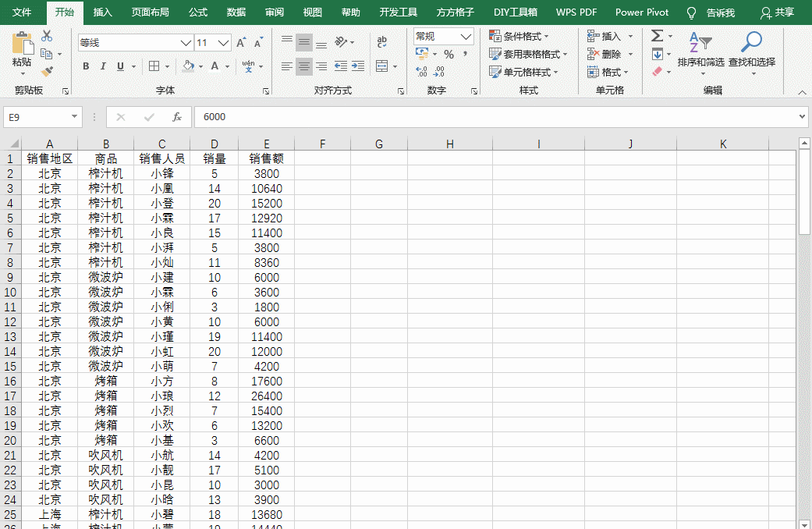Decrease decimal places

pyautogui.click(x=439, y=72)
